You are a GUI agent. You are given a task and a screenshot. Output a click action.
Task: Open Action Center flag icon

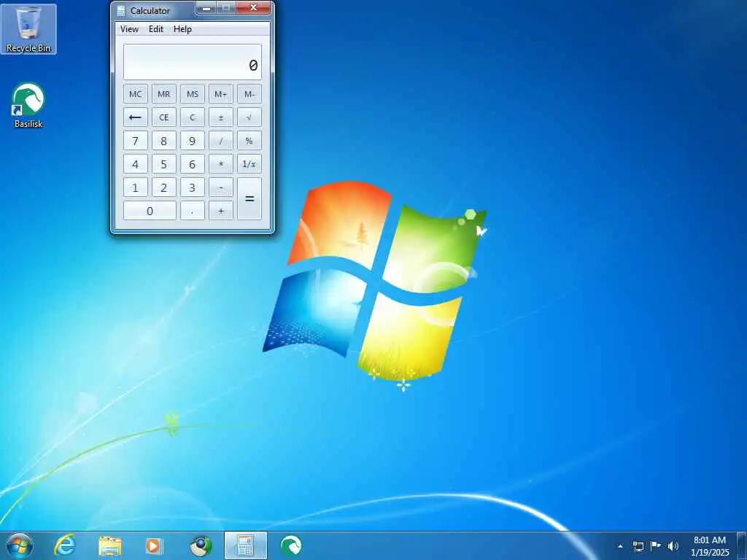[656, 545]
